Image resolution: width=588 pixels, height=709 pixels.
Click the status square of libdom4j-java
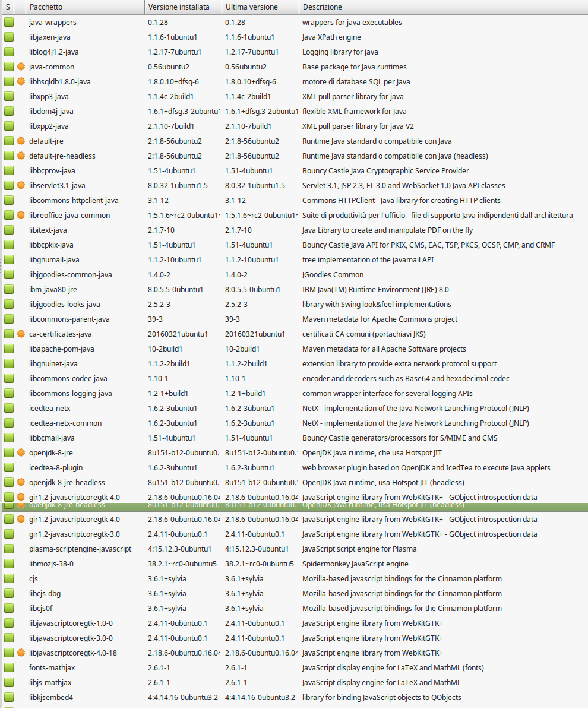tap(9, 111)
